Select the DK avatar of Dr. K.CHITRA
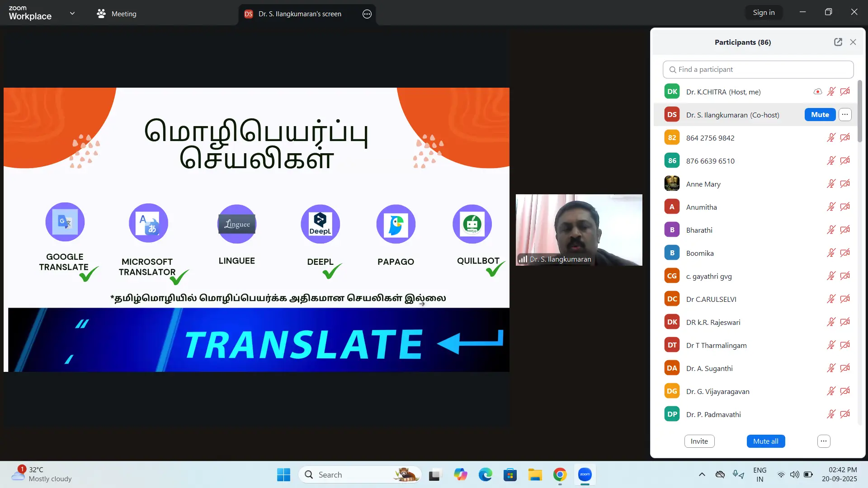The image size is (868, 488). click(x=672, y=91)
